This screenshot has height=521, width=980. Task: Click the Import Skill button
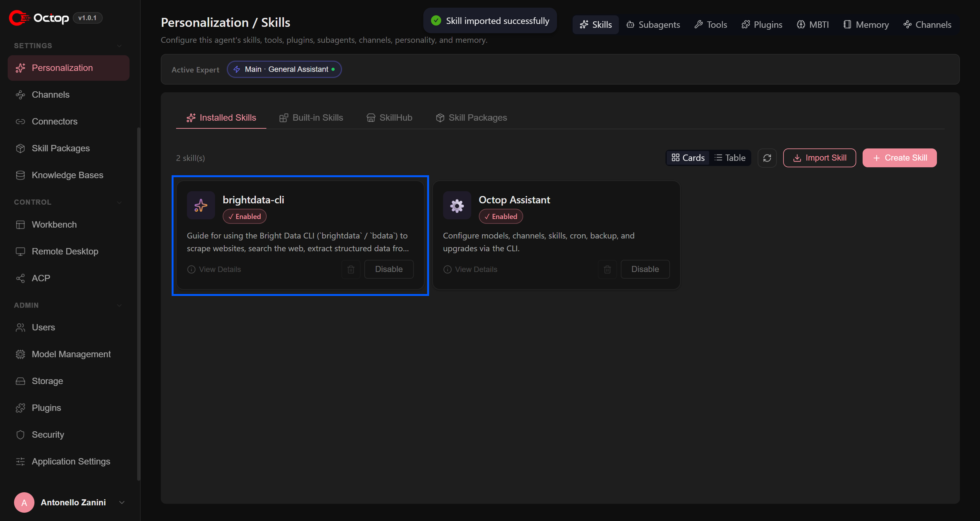pyautogui.click(x=820, y=158)
